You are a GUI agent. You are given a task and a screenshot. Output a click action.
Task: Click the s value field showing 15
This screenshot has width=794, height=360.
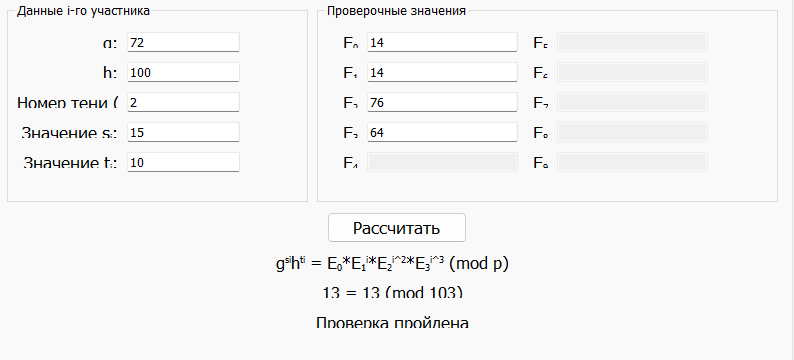(183, 132)
